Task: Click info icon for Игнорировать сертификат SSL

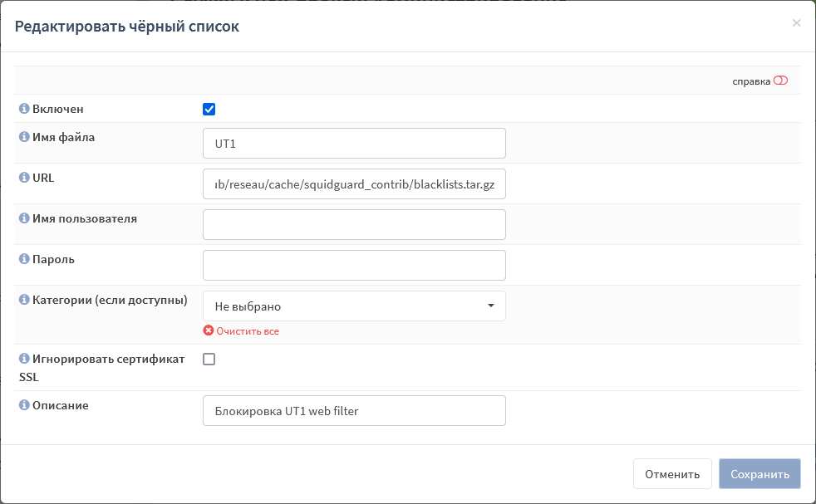Action: pos(24,359)
